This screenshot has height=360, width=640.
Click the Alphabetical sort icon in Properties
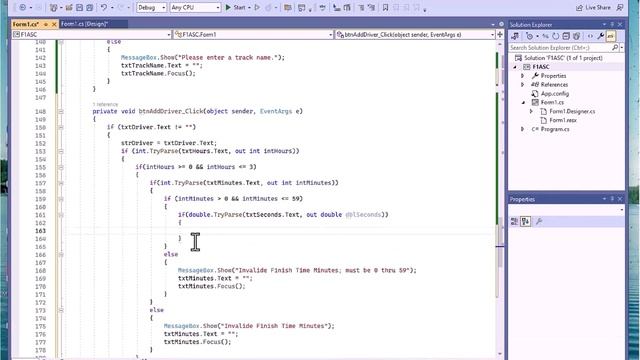tap(525, 222)
